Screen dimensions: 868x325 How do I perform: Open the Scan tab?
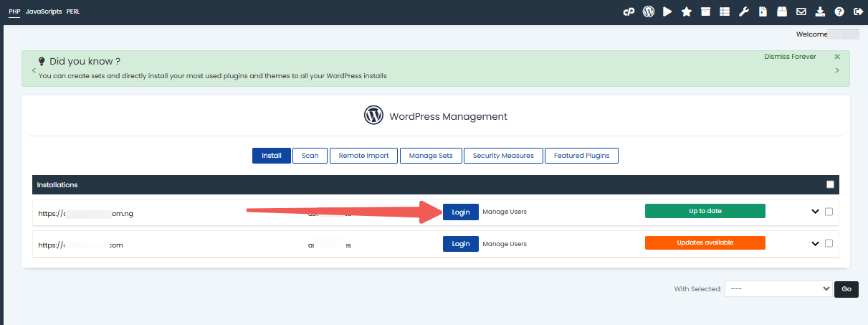[310, 156]
